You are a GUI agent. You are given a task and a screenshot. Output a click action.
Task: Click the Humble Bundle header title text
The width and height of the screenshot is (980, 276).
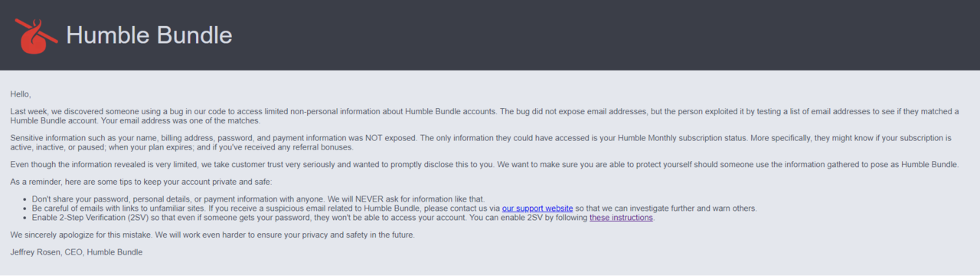tap(149, 35)
